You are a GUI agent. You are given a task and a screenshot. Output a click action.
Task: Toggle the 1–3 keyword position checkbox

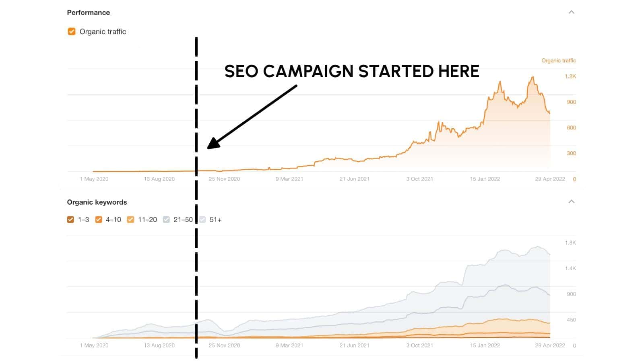[x=70, y=220]
